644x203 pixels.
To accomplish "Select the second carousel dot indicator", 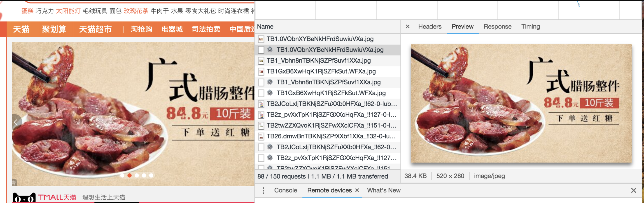I will 130,176.
